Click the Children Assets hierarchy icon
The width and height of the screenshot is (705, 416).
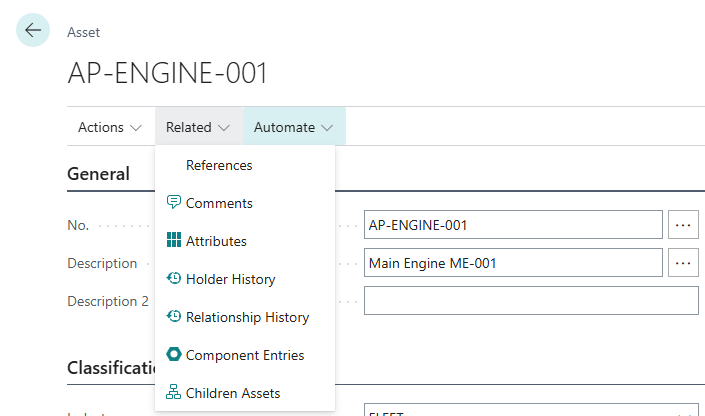tap(174, 393)
